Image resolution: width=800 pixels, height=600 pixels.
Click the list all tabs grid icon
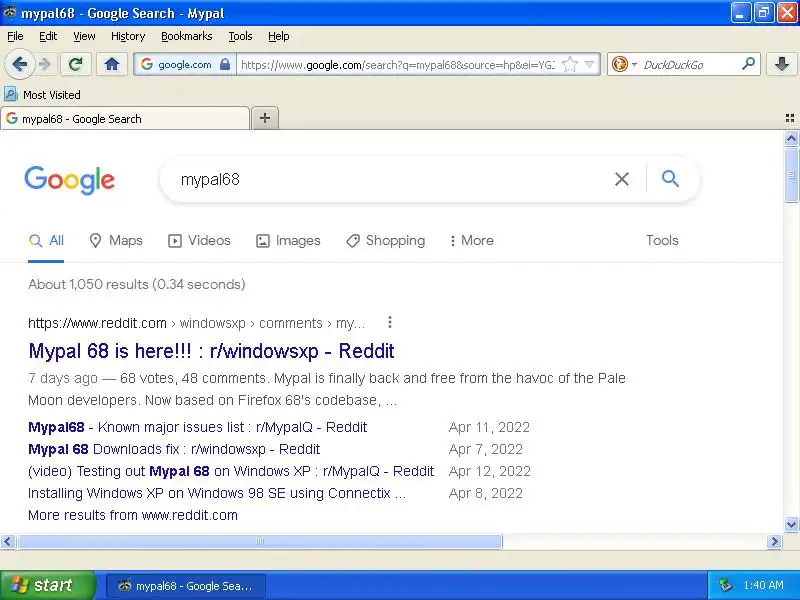click(x=790, y=118)
